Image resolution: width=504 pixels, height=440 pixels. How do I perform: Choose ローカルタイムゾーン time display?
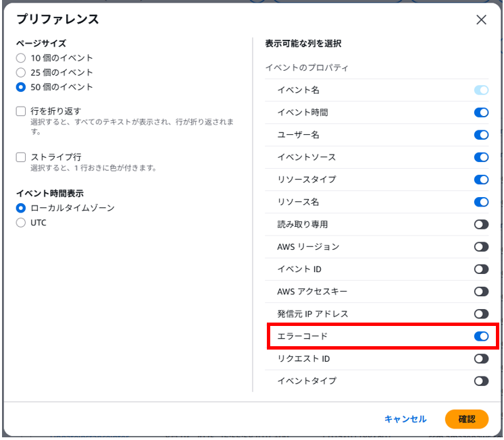click(21, 208)
